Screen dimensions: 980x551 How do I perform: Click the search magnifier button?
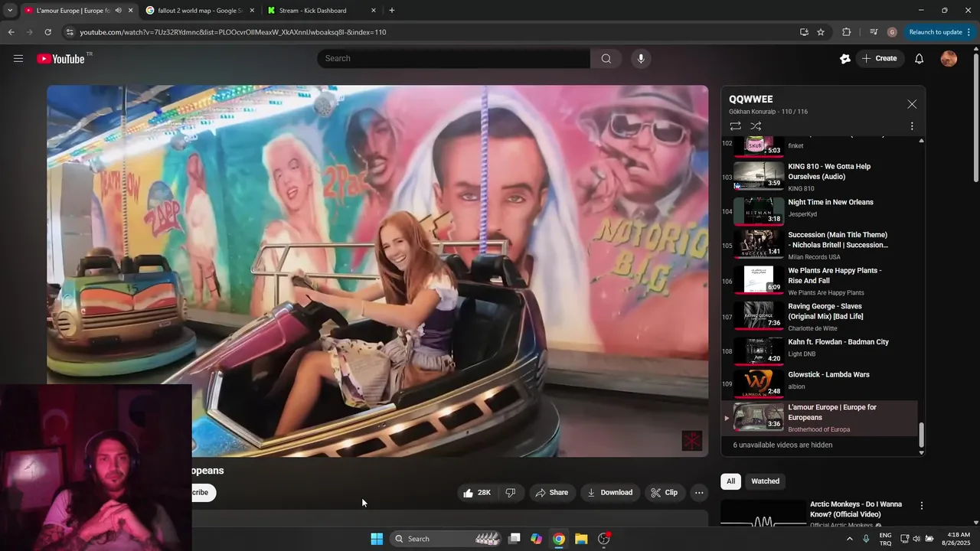tap(606, 58)
